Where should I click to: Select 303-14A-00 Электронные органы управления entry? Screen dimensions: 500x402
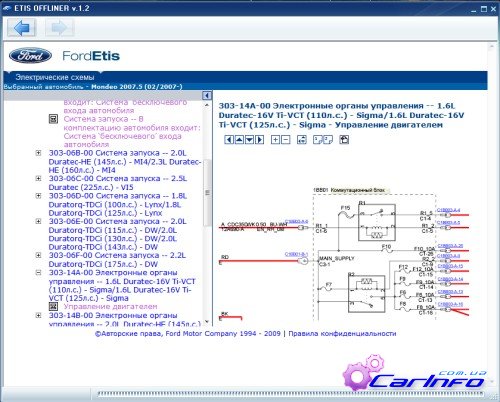click(122, 285)
